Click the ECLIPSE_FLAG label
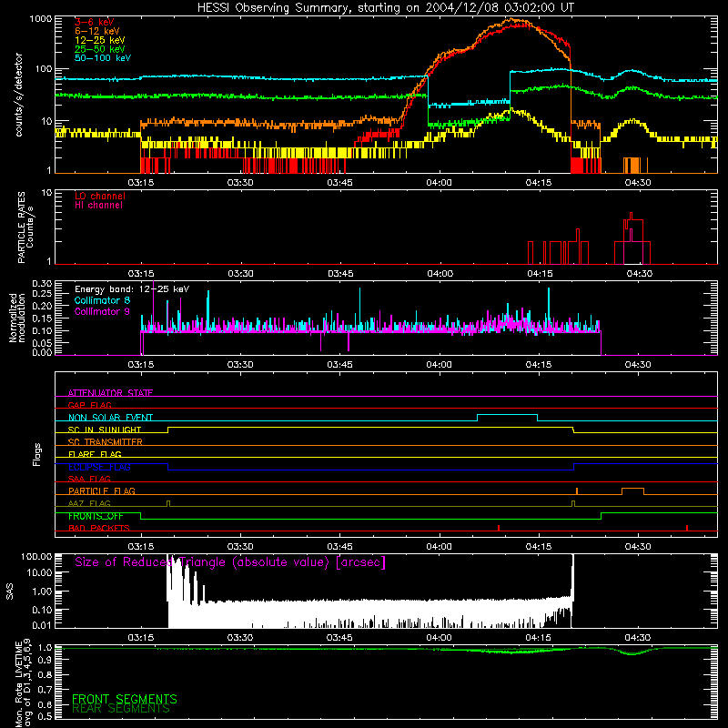This screenshot has height=728, width=728. pos(99,467)
